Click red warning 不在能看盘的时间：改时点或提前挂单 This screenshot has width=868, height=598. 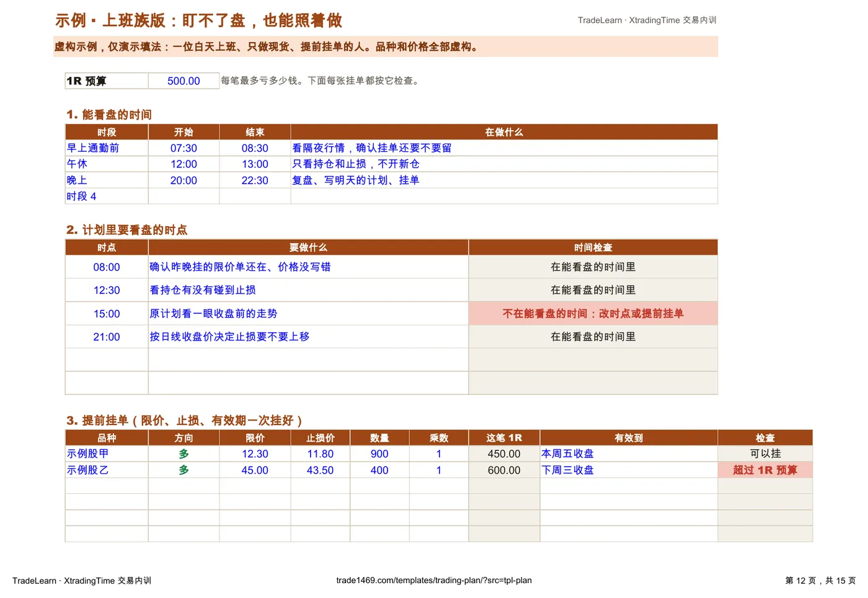[x=593, y=314]
